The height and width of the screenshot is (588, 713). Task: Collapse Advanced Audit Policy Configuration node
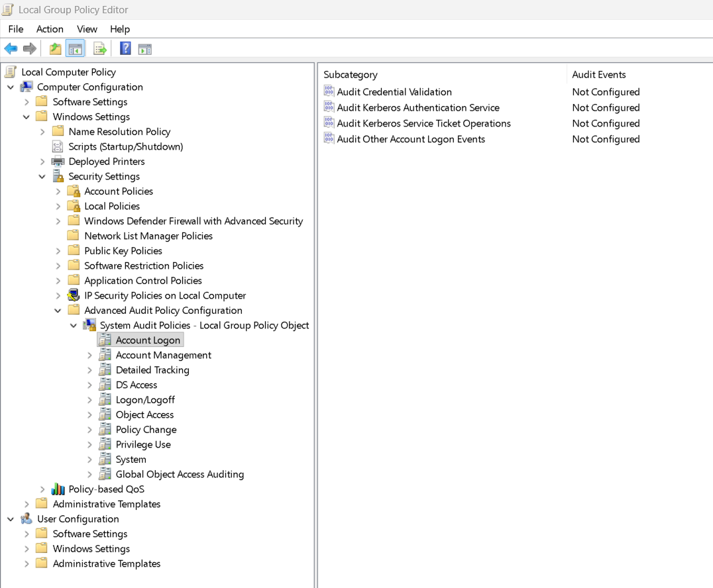tap(58, 311)
